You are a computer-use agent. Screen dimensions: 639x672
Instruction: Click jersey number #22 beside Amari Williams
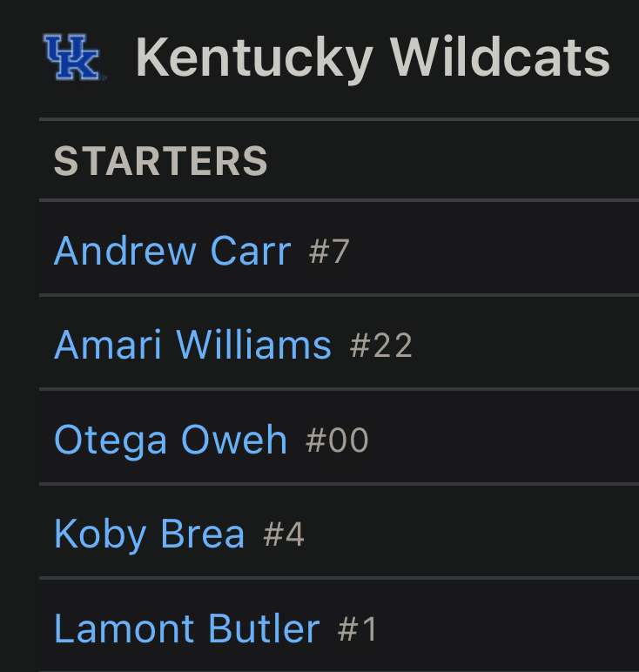381,346
